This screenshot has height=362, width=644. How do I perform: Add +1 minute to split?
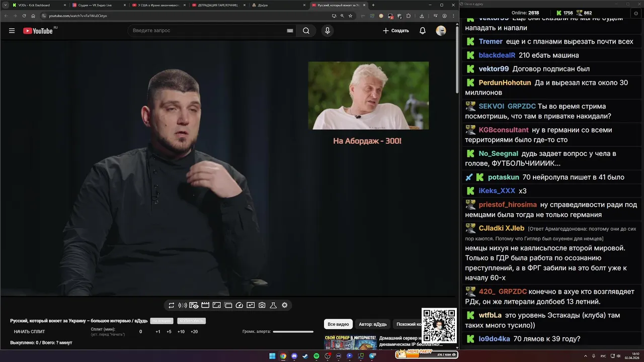[x=158, y=332]
